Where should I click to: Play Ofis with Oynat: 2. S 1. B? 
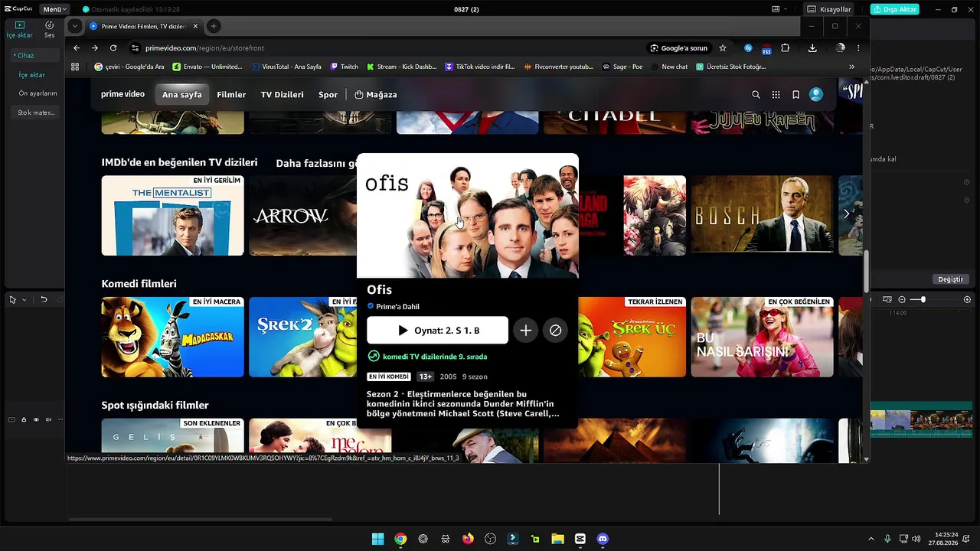tap(437, 331)
